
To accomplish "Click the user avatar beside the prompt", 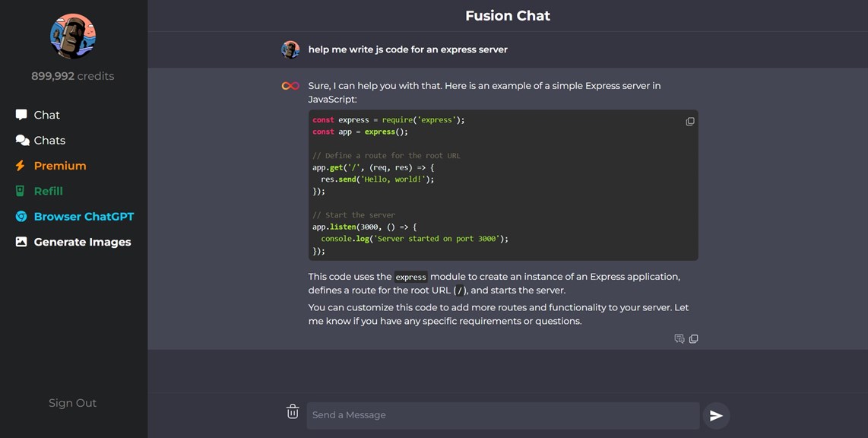I will 290,49.
